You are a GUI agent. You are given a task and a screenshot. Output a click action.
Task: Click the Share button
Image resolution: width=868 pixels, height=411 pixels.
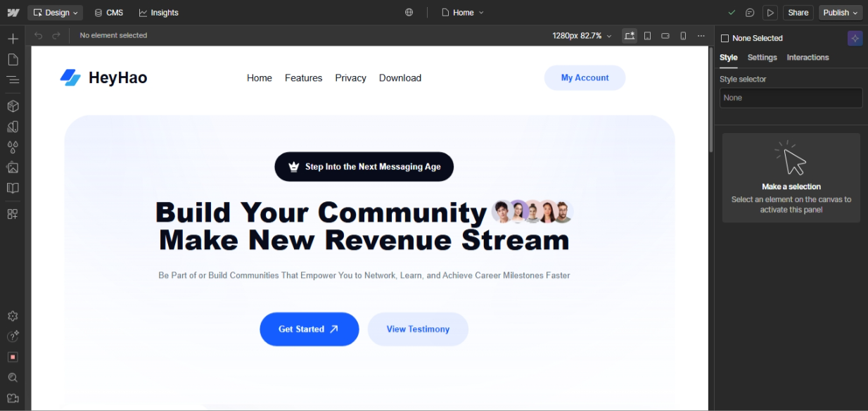[x=798, y=12]
